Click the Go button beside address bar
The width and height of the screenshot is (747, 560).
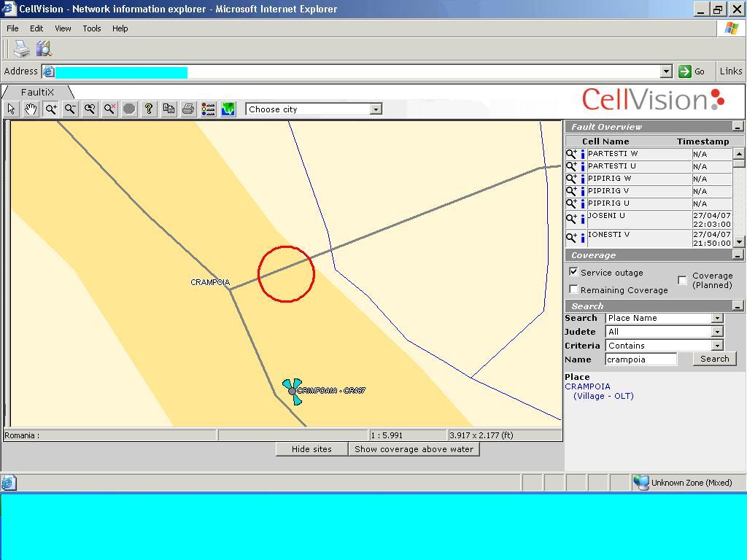pos(692,71)
